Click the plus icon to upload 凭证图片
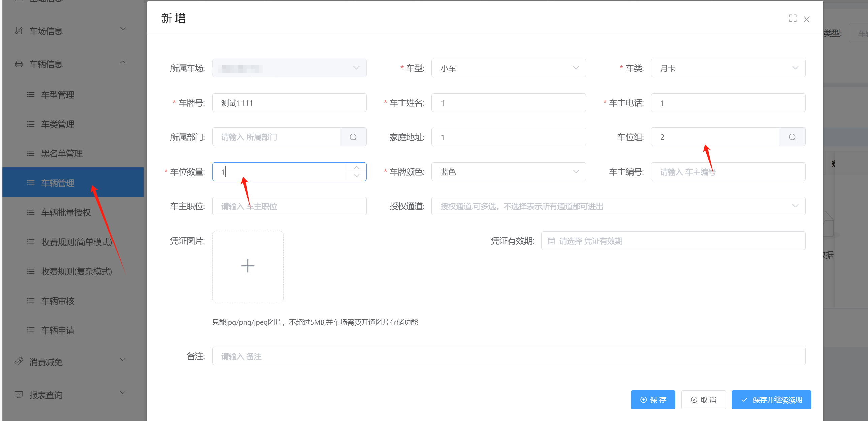The width and height of the screenshot is (868, 421). (248, 266)
